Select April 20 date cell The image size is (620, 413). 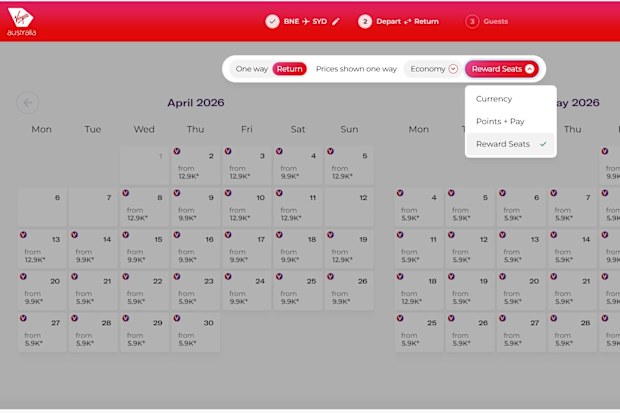[x=42, y=291]
